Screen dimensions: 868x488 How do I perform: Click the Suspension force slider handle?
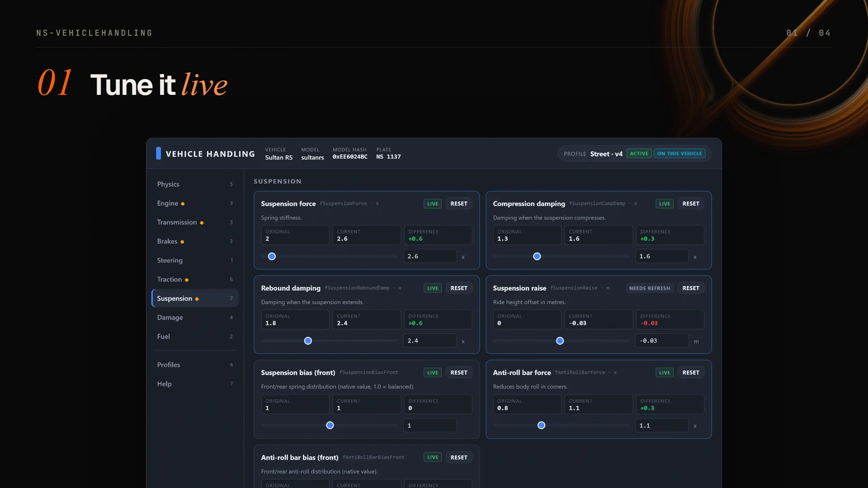[272, 256]
